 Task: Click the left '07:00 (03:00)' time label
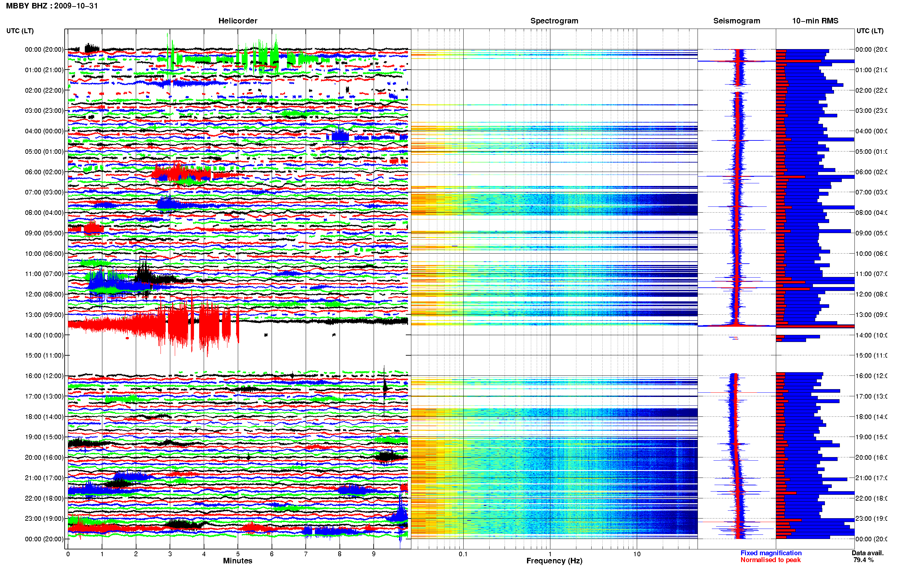(x=44, y=192)
